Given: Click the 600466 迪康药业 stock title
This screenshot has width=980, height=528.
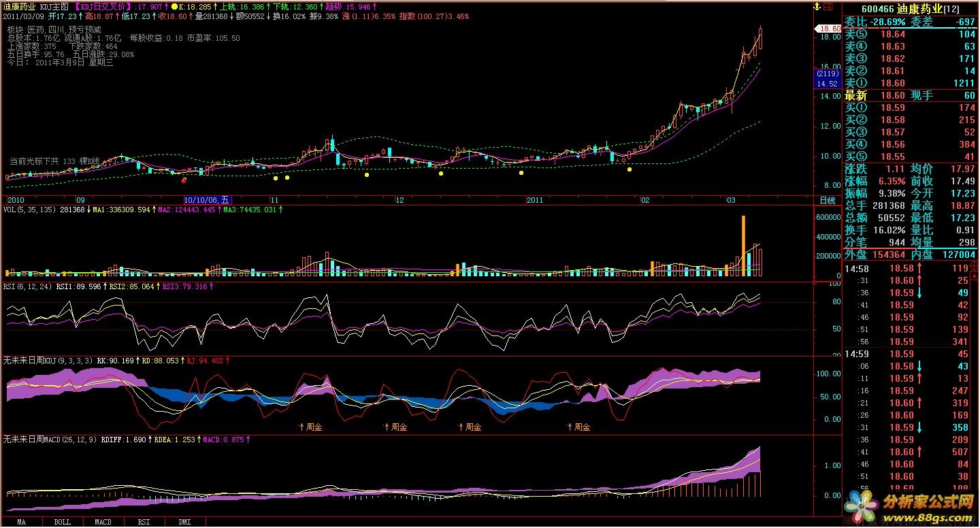Looking at the screenshot, I should [x=912, y=9].
